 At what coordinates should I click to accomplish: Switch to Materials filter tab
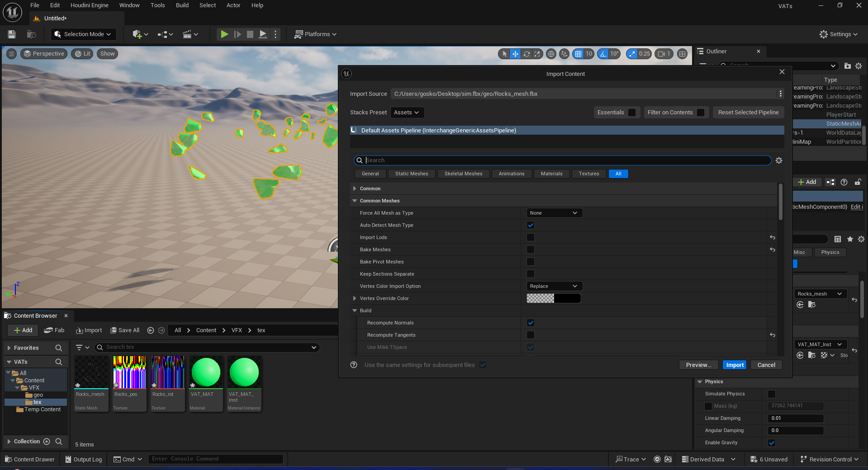pos(552,174)
